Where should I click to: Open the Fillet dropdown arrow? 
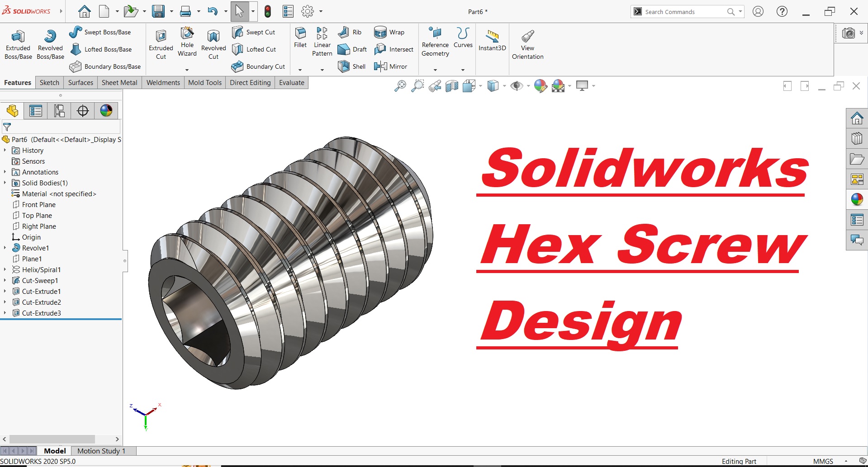300,70
